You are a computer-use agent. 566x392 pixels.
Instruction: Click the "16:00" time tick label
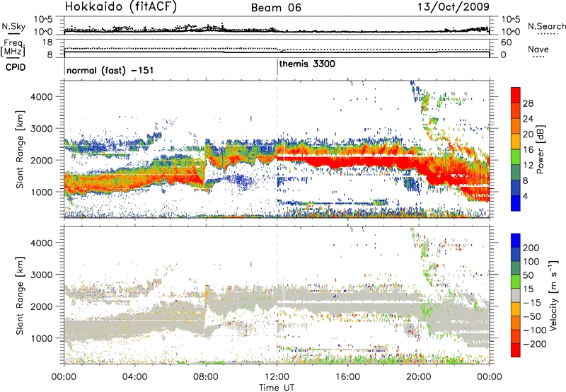click(x=347, y=377)
